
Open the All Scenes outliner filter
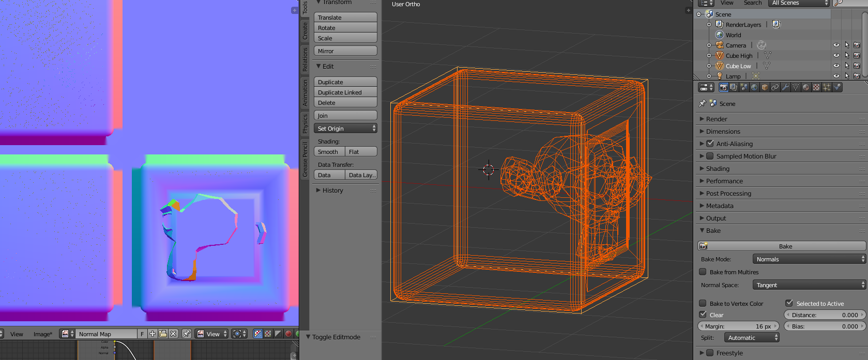798,3
